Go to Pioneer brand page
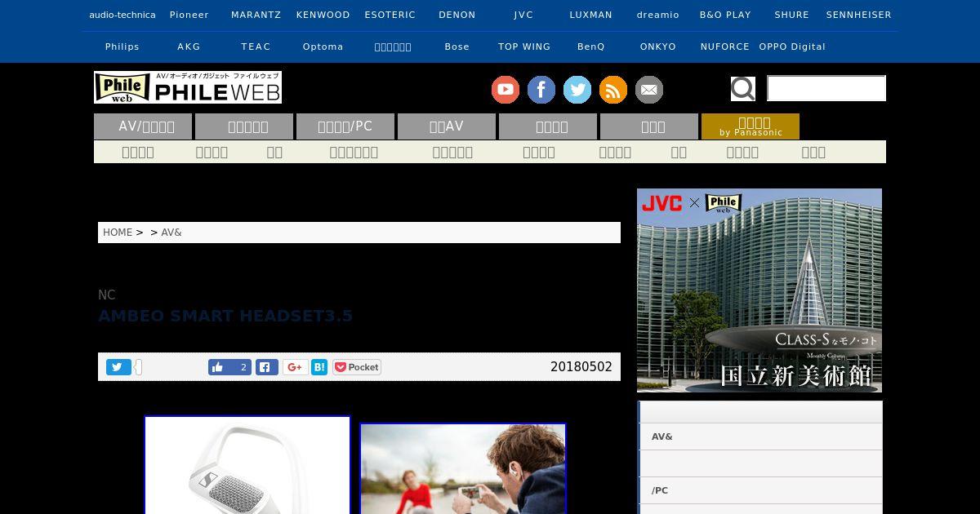Screen dimensions: 980x514 click(189, 15)
